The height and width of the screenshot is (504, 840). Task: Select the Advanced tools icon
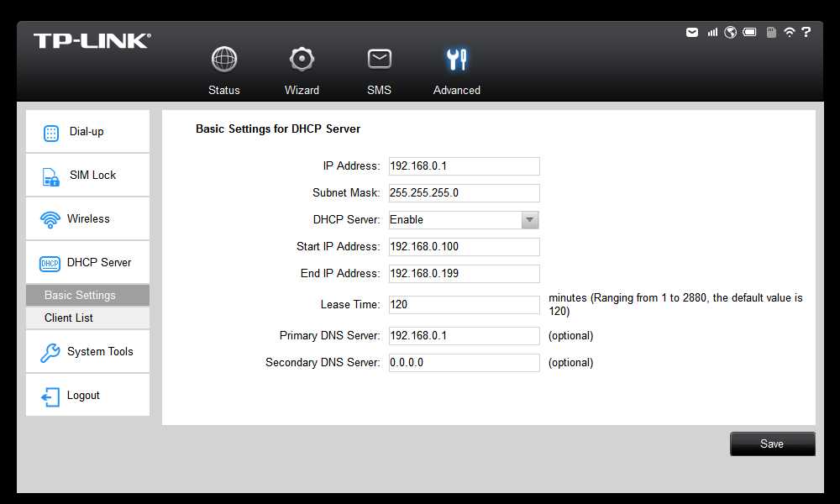point(456,60)
